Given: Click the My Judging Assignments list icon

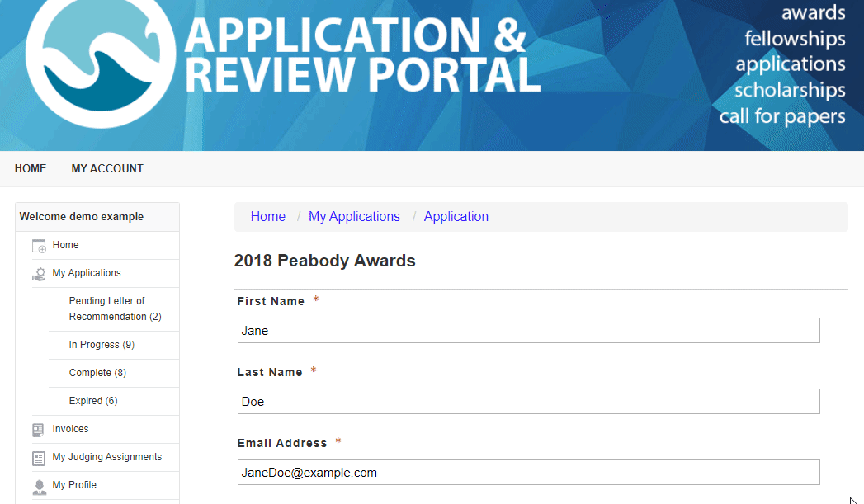Looking at the screenshot, I should point(39,458).
